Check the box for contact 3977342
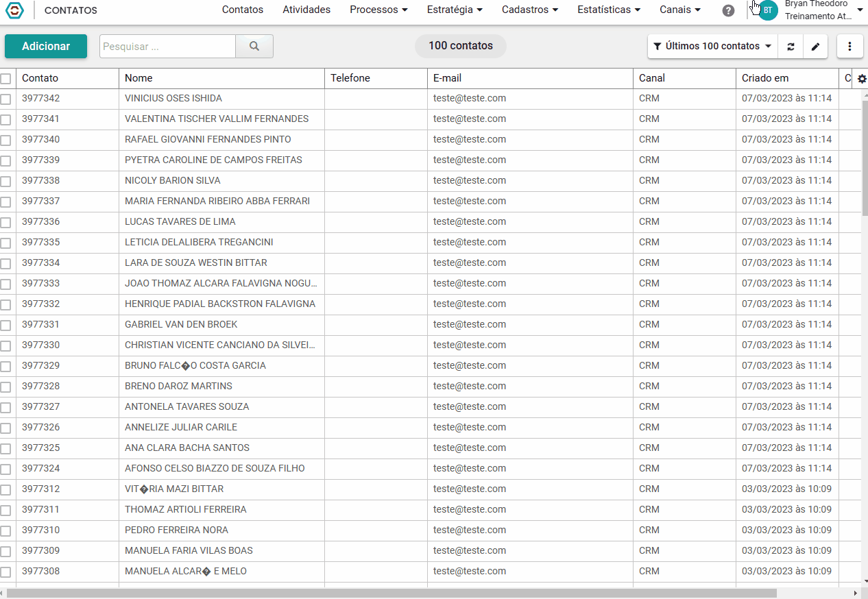Viewport: 868px width, 599px height. (x=5, y=99)
